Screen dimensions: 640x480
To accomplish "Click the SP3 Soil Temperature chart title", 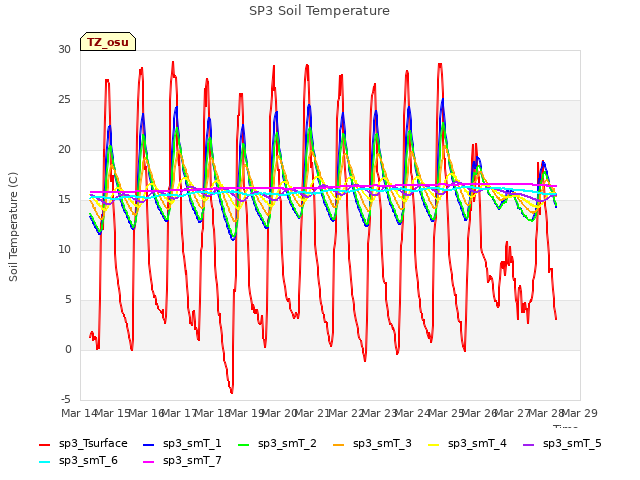I will pyautogui.click(x=319, y=11).
